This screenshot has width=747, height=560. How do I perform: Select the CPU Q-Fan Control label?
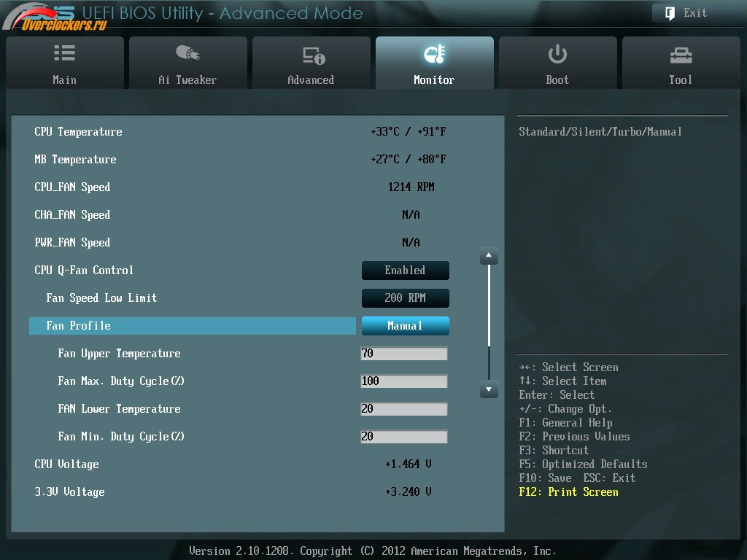point(84,271)
